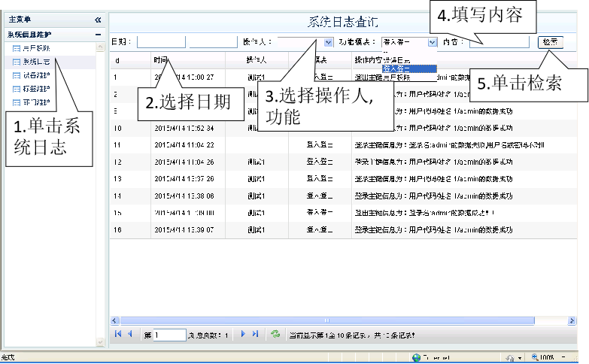Go to next page of results
Viewport: 589px width, 364px height.
click(243, 334)
